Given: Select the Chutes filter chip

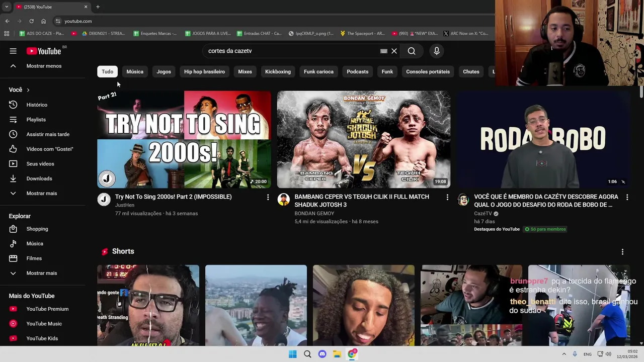Looking at the screenshot, I should point(471,71).
